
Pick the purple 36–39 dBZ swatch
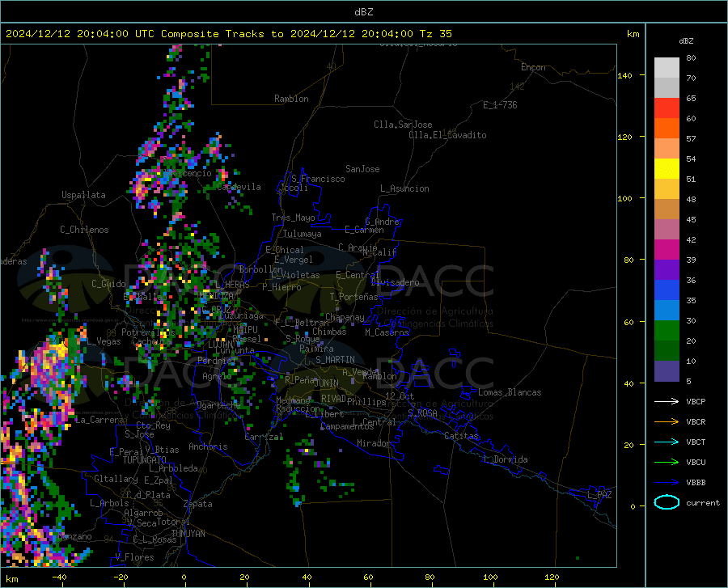(x=667, y=270)
